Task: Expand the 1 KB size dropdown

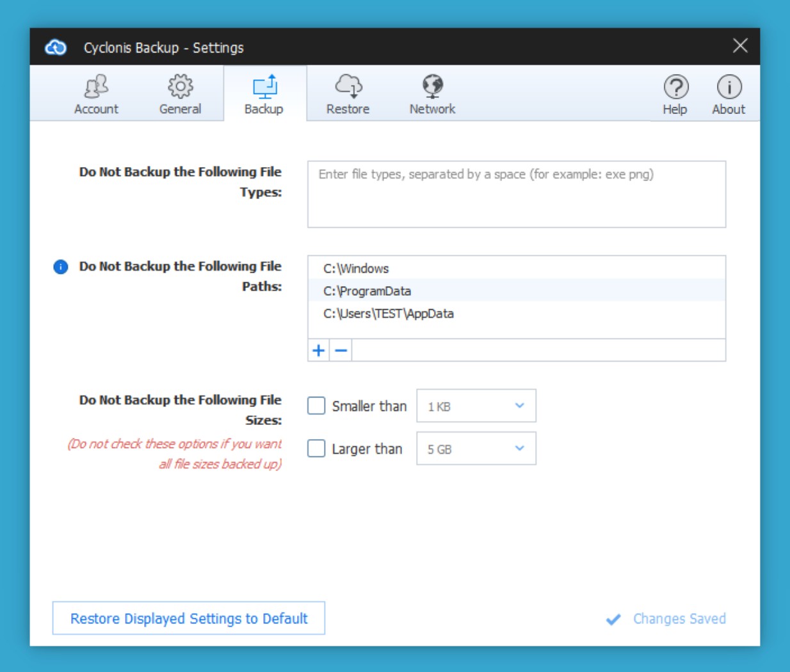Action: point(476,406)
